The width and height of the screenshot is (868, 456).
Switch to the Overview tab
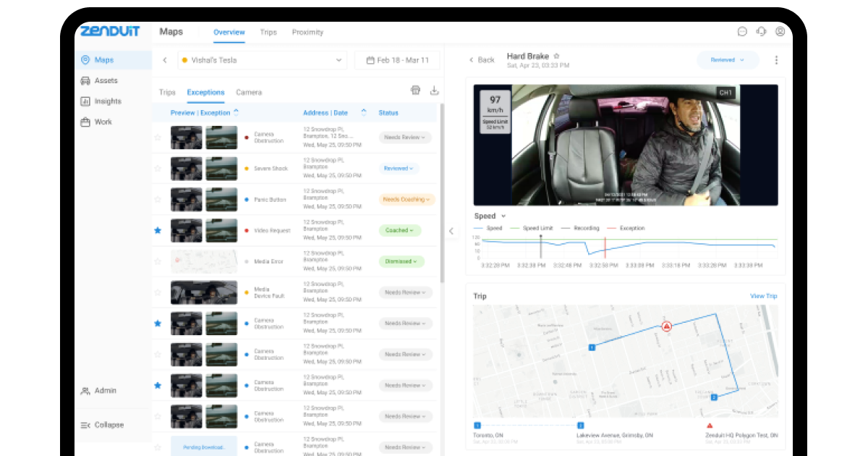tap(229, 32)
